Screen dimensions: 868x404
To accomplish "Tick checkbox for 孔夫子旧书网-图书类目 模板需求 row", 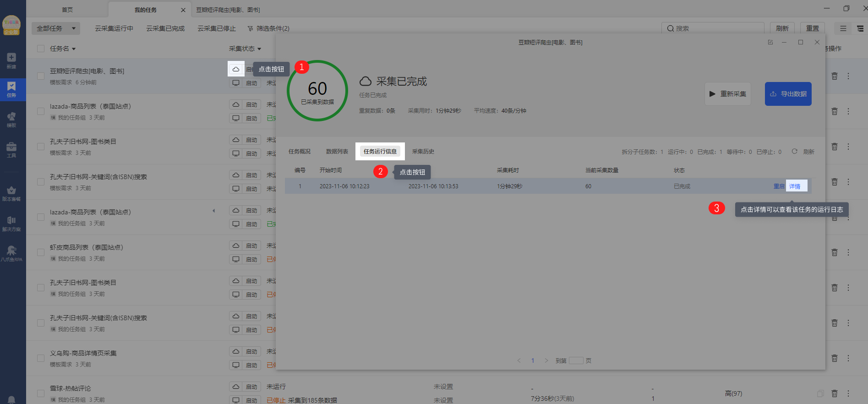I will click(41, 147).
